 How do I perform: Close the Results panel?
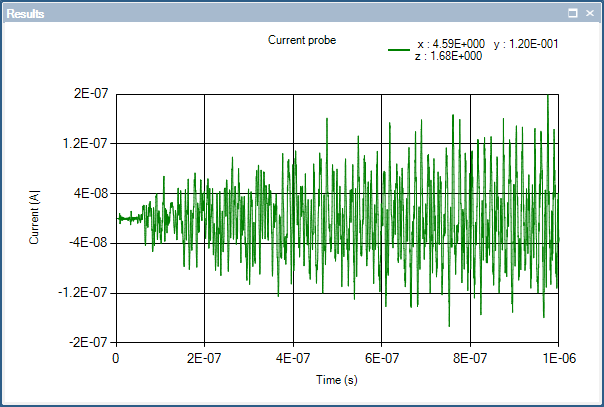pos(590,13)
